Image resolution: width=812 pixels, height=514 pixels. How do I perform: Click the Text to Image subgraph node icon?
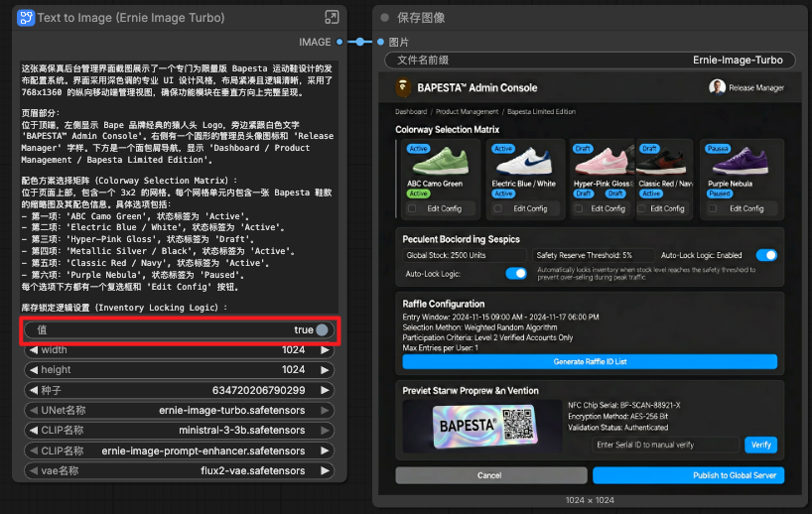26,18
